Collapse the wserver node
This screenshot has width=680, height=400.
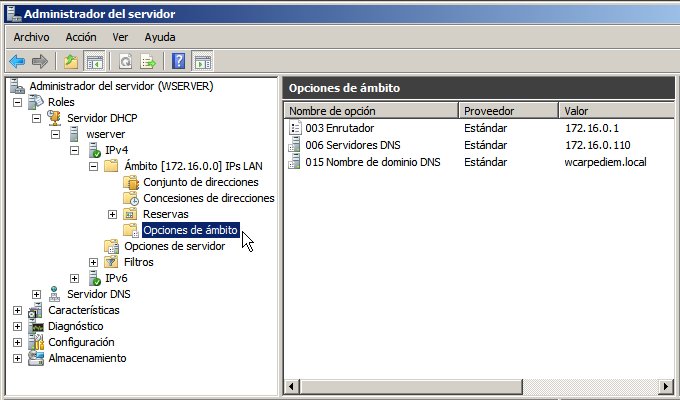tap(56, 134)
